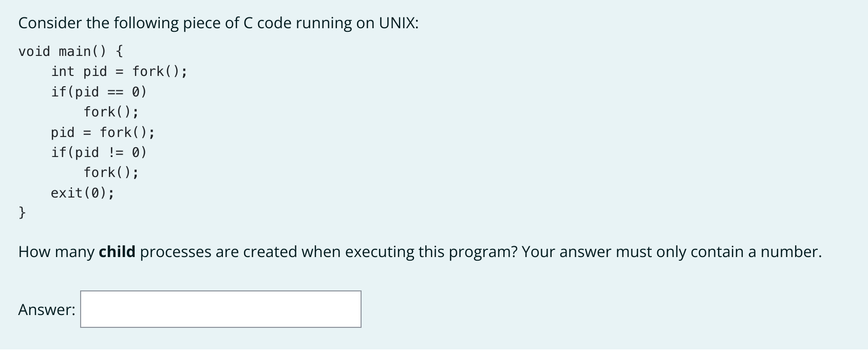Click the 'exit(0);' line
The height and width of the screenshot is (353, 868).
coord(83,192)
